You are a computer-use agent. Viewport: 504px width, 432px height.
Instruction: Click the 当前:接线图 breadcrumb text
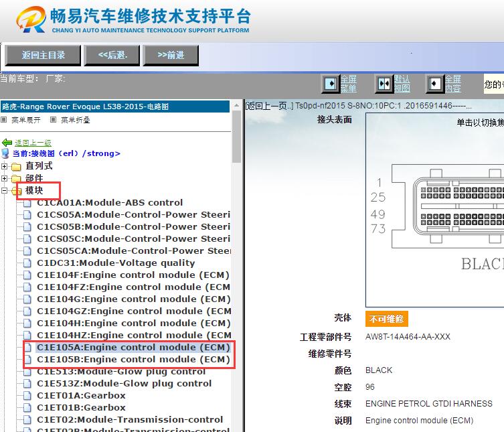click(x=66, y=153)
